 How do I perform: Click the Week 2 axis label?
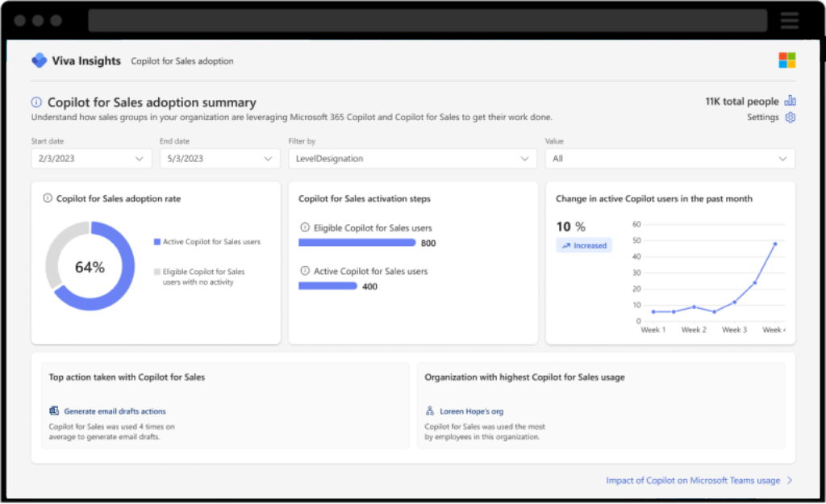tap(694, 330)
